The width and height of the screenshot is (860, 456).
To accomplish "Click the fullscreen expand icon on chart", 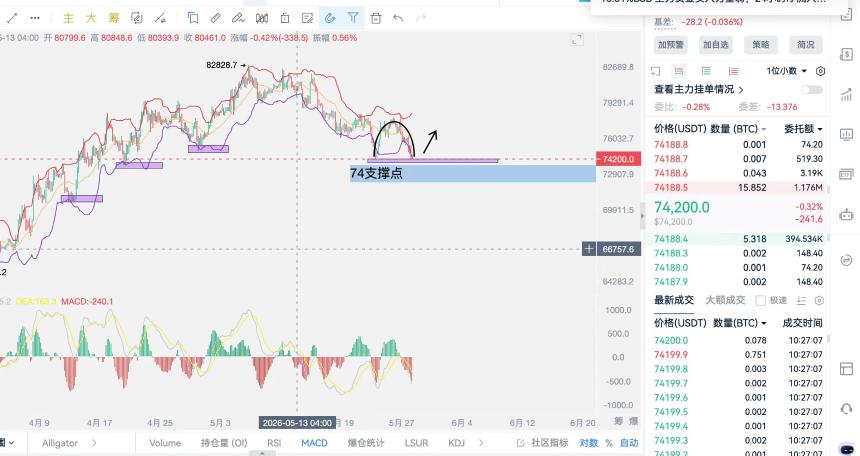I will point(577,40).
